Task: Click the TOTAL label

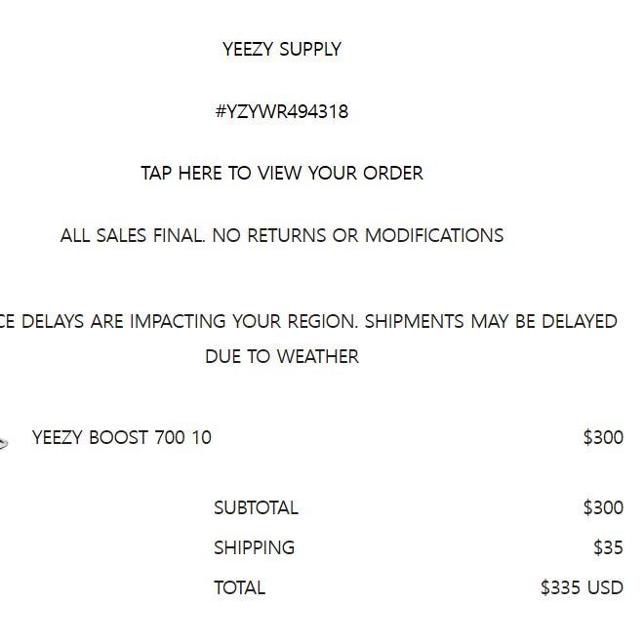Action: point(239,587)
